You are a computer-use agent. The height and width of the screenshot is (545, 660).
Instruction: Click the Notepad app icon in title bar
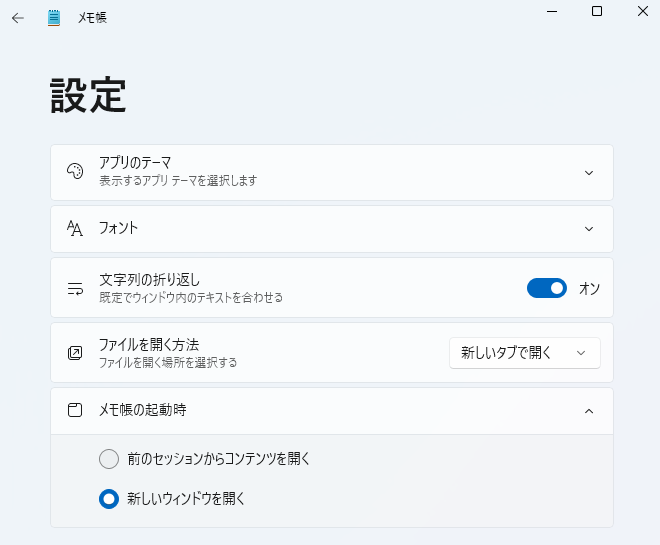point(54,17)
